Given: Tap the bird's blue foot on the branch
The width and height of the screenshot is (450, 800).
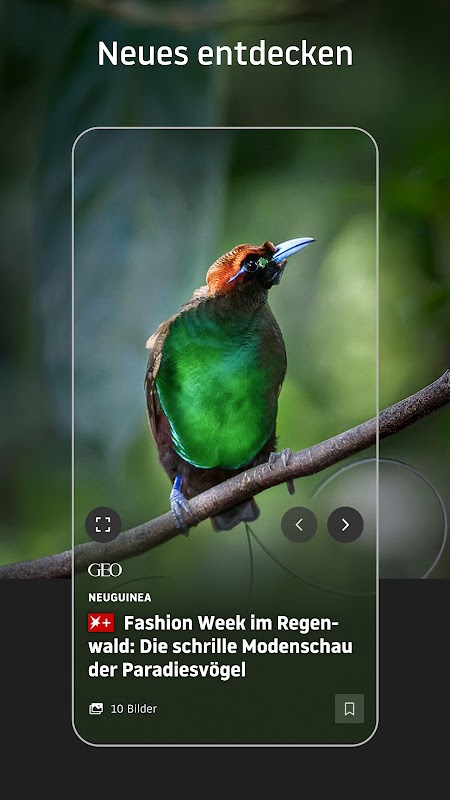Looking at the screenshot, I should (181, 503).
